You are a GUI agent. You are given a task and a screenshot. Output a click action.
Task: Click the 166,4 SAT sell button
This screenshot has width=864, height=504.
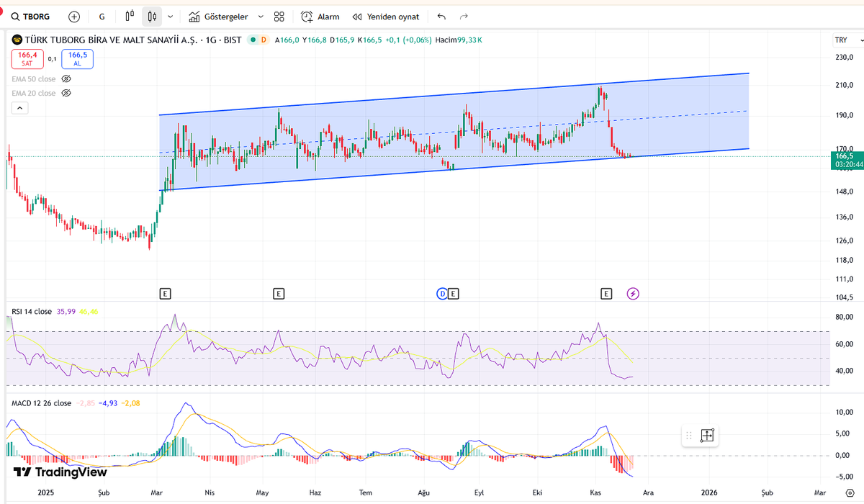coord(27,59)
